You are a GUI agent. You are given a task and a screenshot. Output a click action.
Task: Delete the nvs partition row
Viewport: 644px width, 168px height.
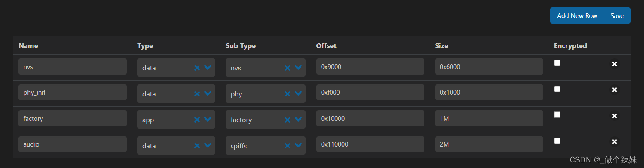[x=614, y=64]
